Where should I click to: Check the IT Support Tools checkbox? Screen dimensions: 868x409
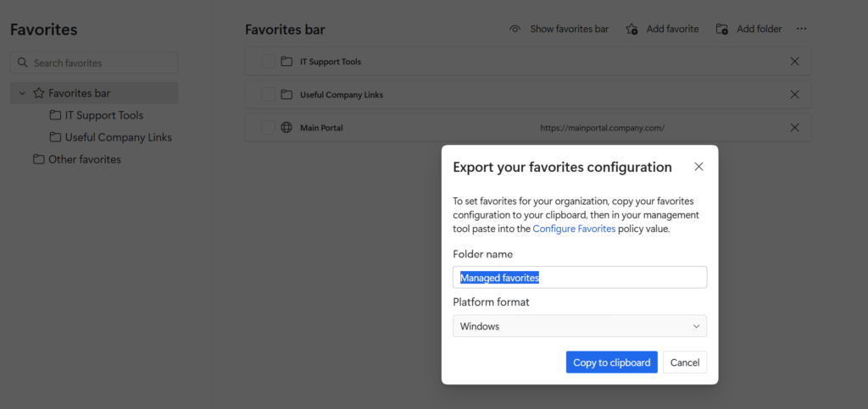269,61
